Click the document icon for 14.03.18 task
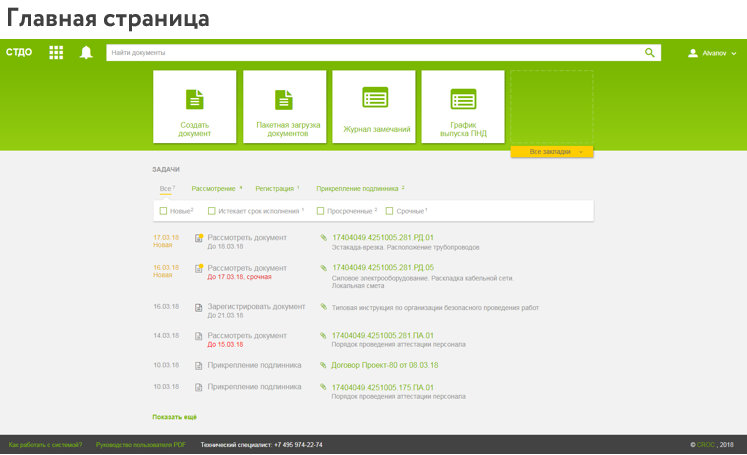The height and width of the screenshot is (455, 747). click(199, 336)
